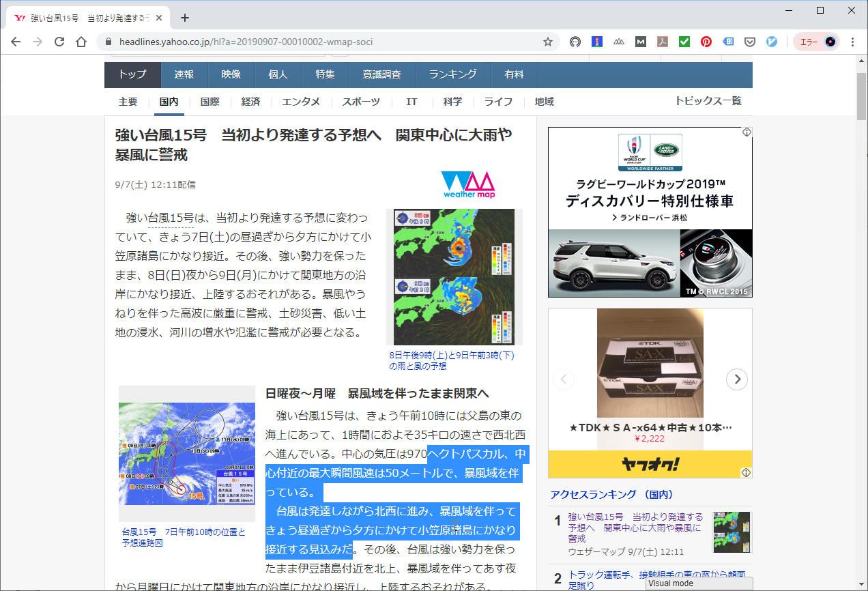Viewport: 868px width, 591px height.
Task: Select the 科学 category
Action: pyautogui.click(x=452, y=102)
